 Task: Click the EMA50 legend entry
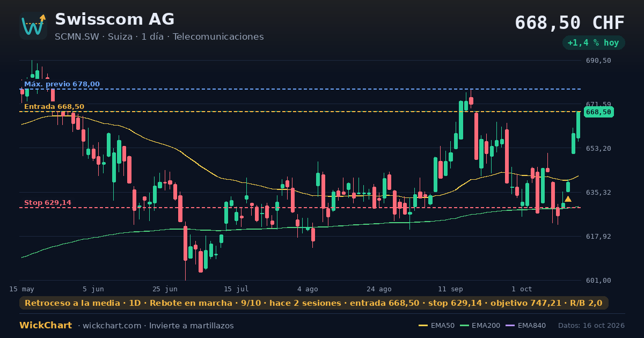436,326
